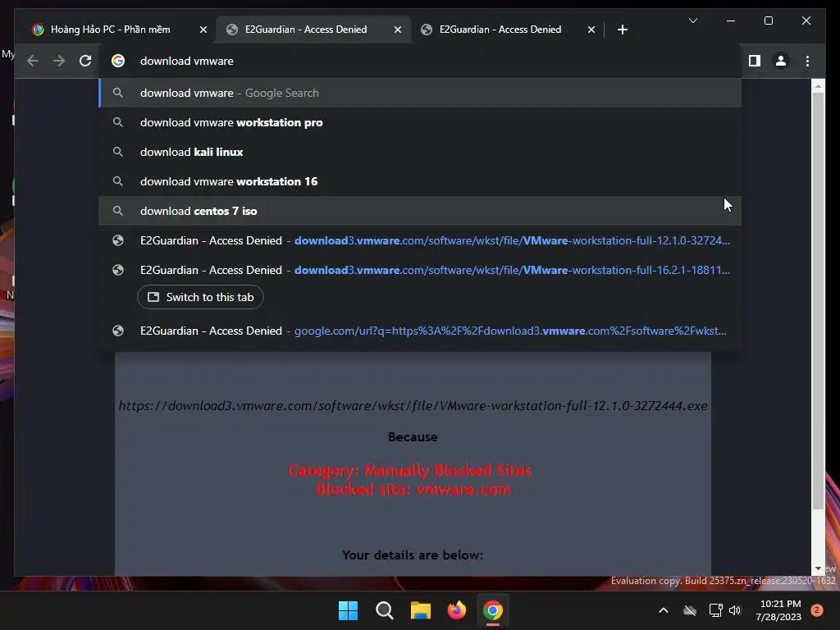
Task: Click scrollbar down arrow at page bottom
Action: [818, 568]
